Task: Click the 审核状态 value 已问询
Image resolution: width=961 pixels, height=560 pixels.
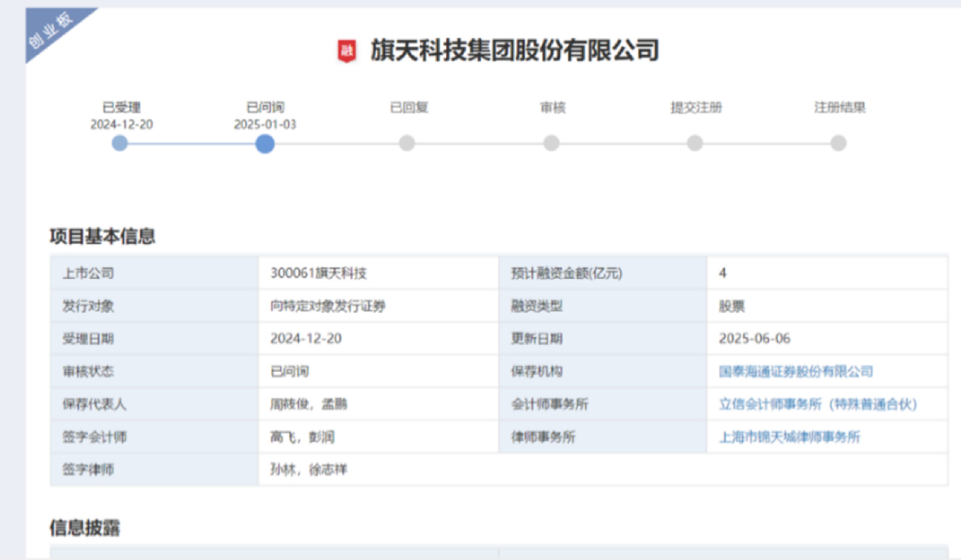Action: point(289,372)
